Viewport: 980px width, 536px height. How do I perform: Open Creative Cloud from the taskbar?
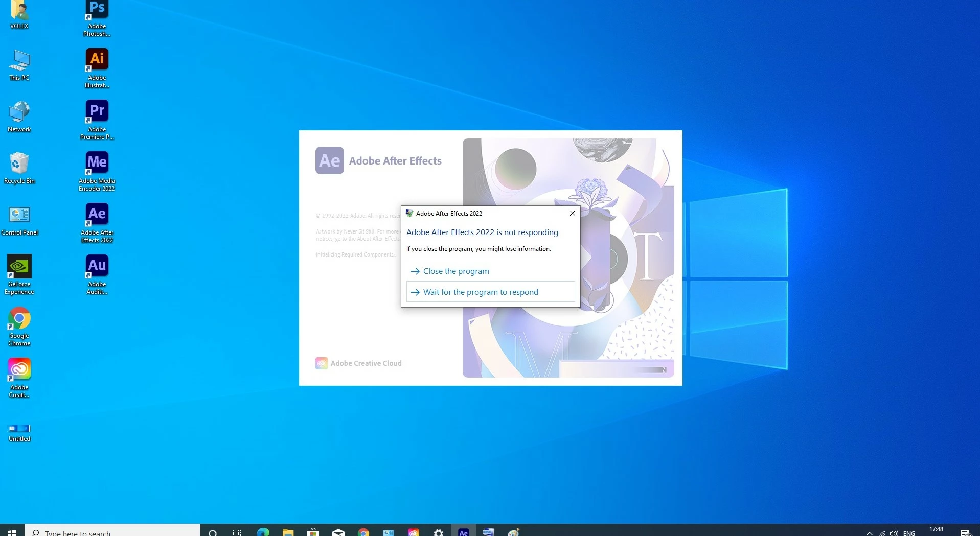413,533
